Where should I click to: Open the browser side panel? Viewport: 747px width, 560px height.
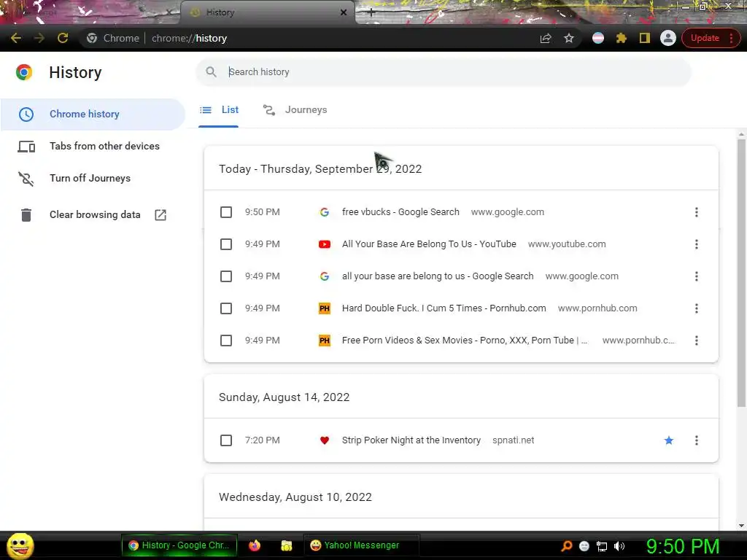click(x=645, y=38)
